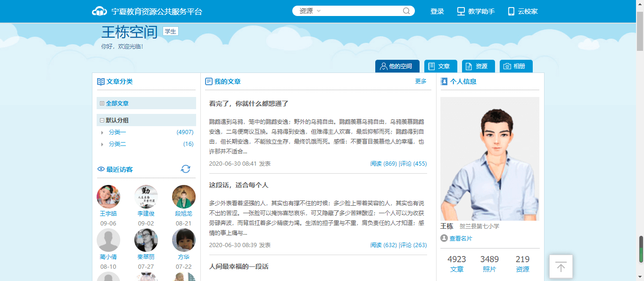
Task: Collapse the 默认分组 category group
Action: point(102,120)
